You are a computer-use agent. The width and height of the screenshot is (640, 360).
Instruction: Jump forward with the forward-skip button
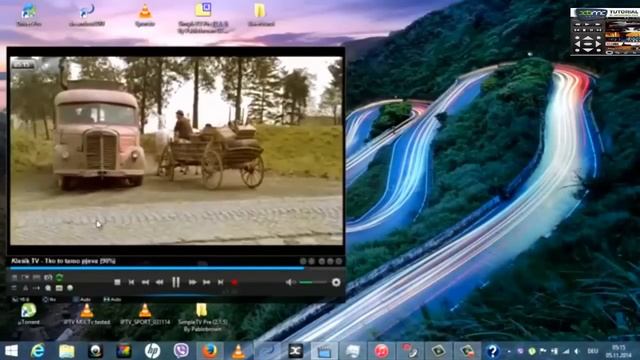pyautogui.click(x=207, y=282)
